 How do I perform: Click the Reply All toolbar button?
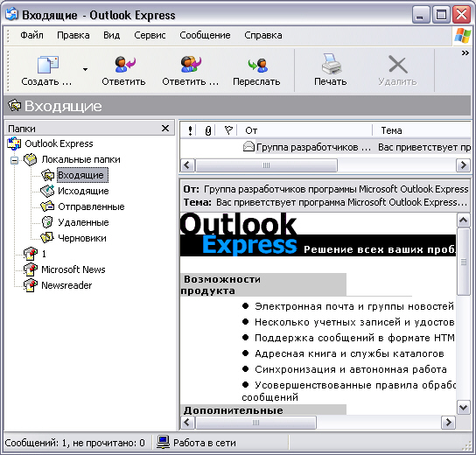point(191,70)
